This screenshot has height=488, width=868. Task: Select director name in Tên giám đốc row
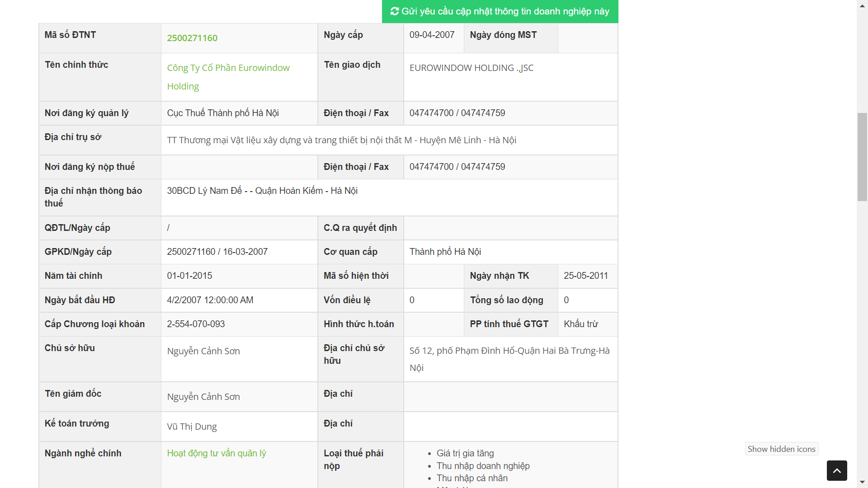203,397
